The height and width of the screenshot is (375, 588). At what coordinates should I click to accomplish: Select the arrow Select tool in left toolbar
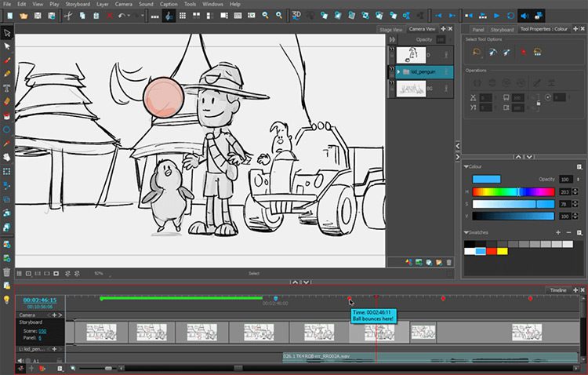(7, 33)
